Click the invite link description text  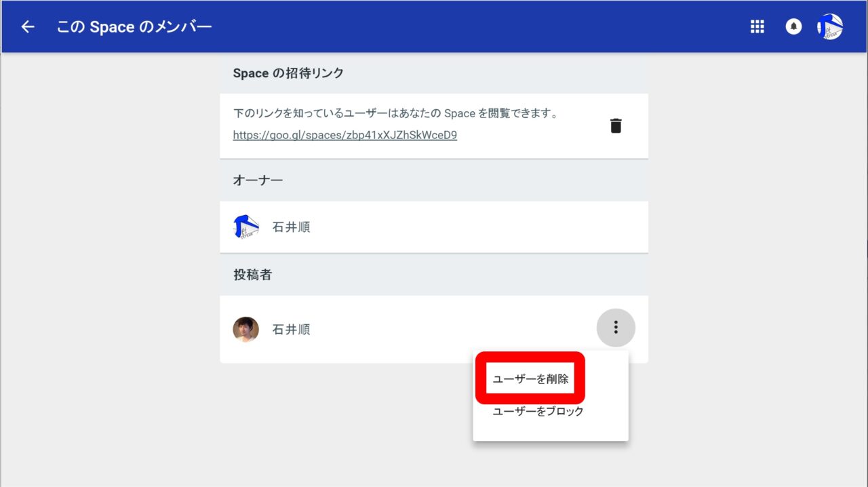tap(395, 113)
